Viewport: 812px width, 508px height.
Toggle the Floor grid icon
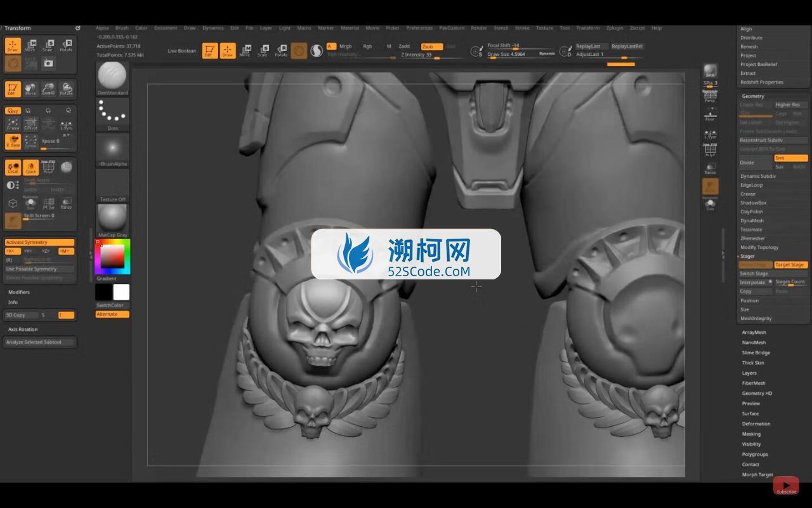pos(710,116)
